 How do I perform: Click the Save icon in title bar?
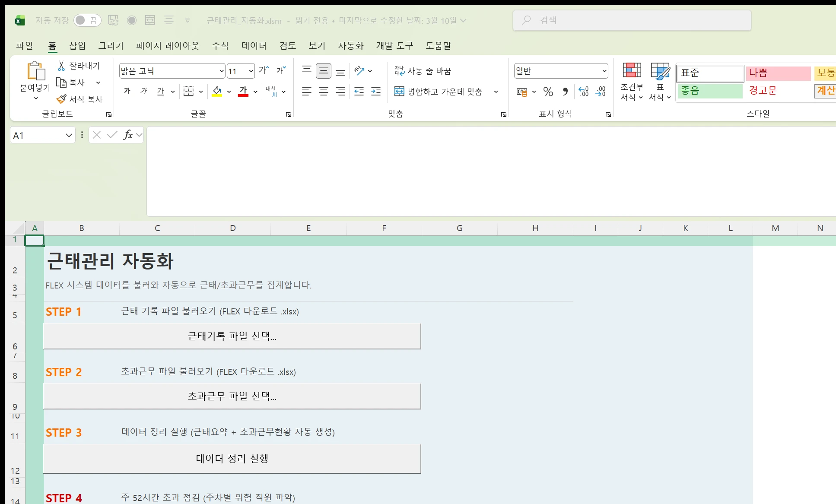(x=113, y=20)
